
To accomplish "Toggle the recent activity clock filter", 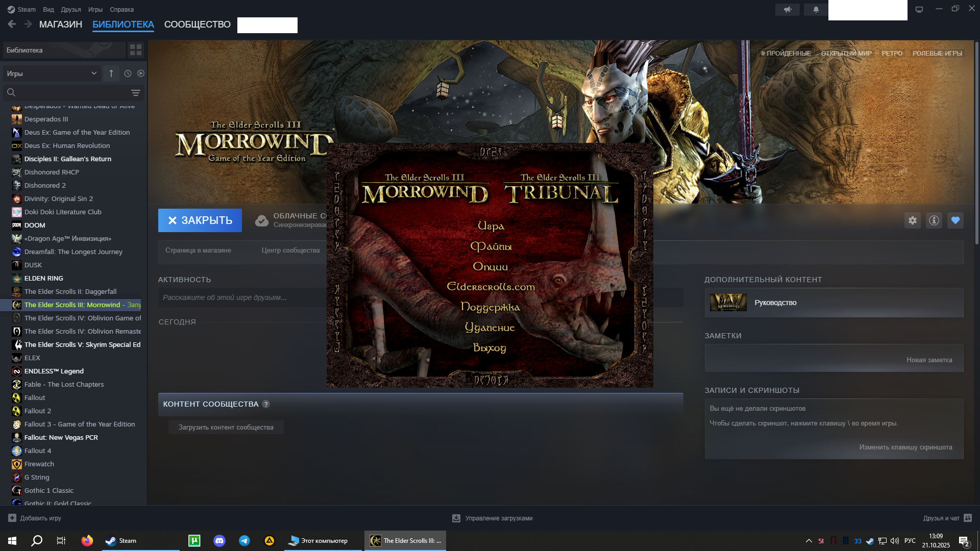I will (x=128, y=73).
